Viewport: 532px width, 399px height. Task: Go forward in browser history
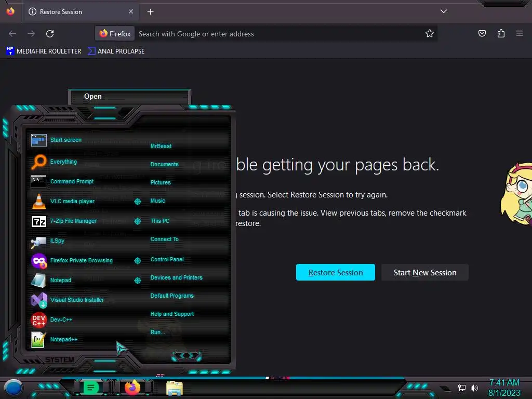click(x=31, y=34)
